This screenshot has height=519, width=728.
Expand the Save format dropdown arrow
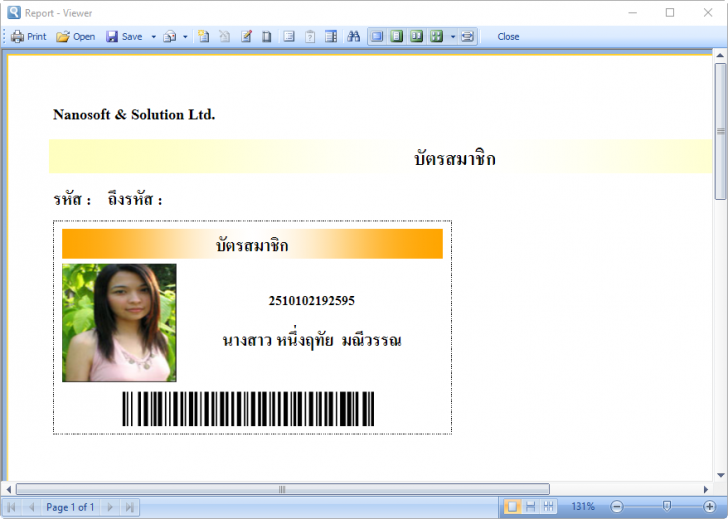pyautogui.click(x=153, y=37)
